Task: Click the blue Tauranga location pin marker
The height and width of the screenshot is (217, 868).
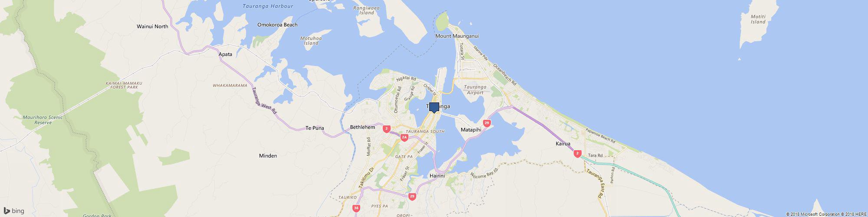Action: [434, 108]
